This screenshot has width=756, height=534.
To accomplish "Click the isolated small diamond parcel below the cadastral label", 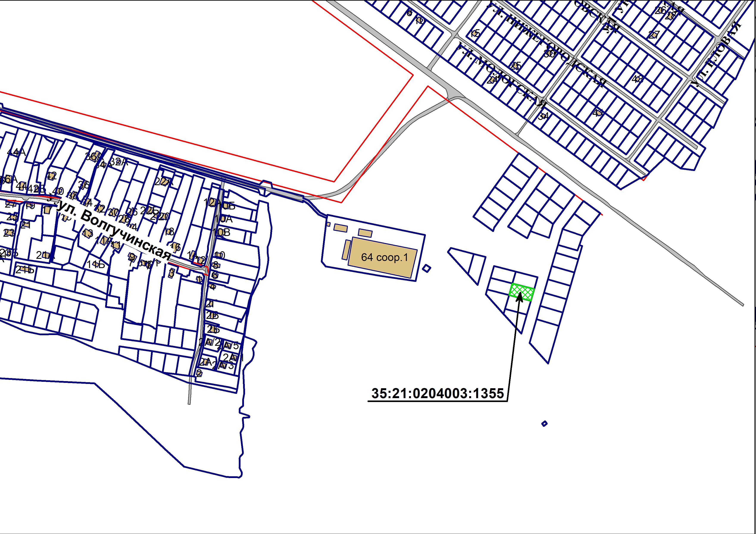I will pos(544,424).
